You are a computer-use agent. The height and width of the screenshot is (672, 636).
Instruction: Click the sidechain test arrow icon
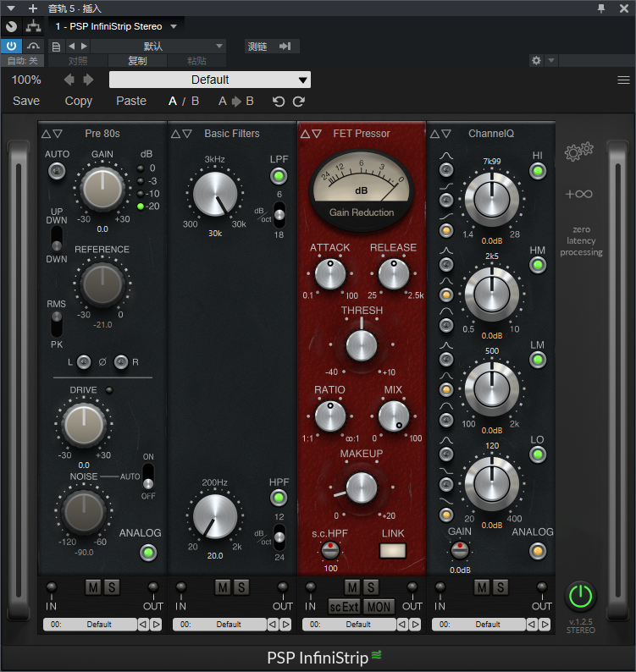pyautogui.click(x=285, y=46)
